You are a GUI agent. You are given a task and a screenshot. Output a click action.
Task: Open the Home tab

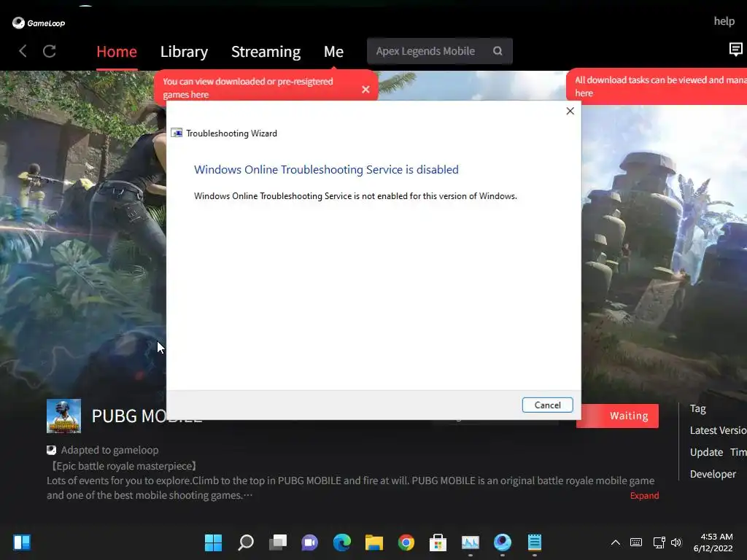pyautogui.click(x=117, y=52)
